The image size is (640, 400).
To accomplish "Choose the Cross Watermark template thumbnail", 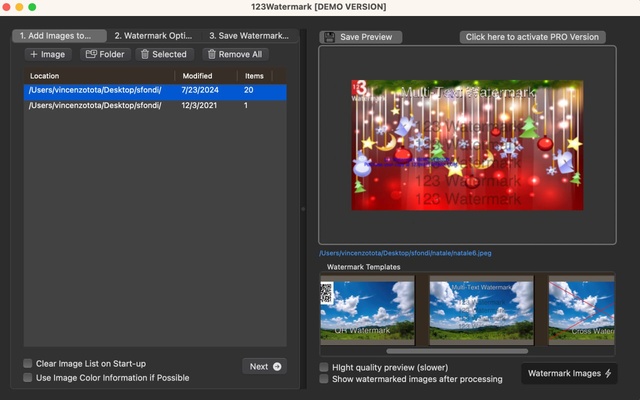I will pos(581,310).
